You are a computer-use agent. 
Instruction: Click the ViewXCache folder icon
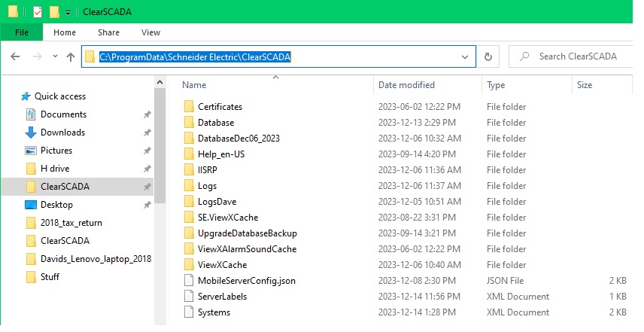tap(189, 265)
